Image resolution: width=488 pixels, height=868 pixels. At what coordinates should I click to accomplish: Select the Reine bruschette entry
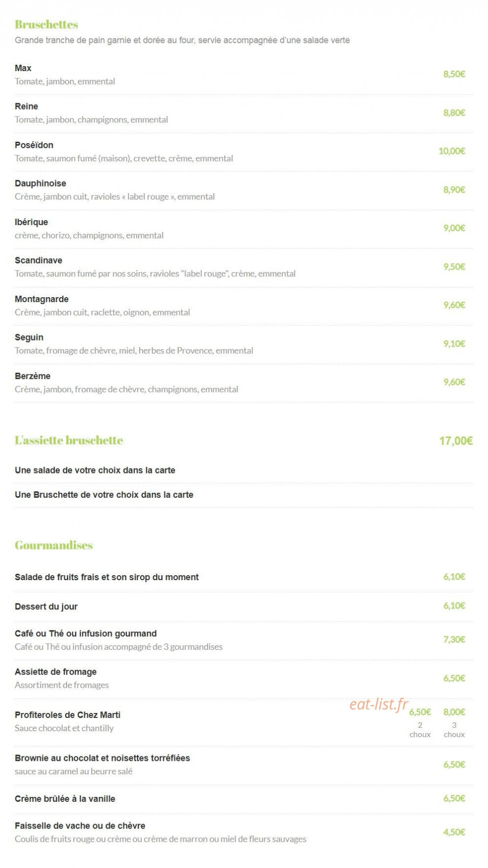26,106
